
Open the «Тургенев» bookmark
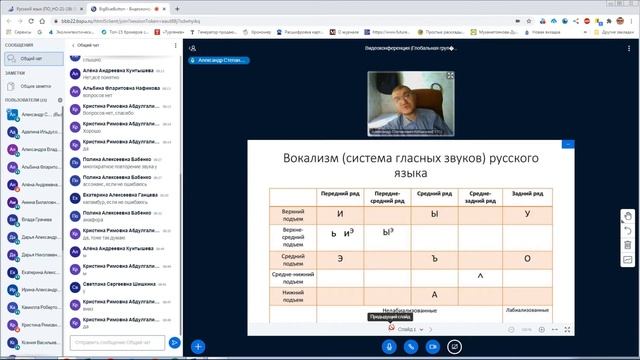pyautogui.click(x=169, y=32)
